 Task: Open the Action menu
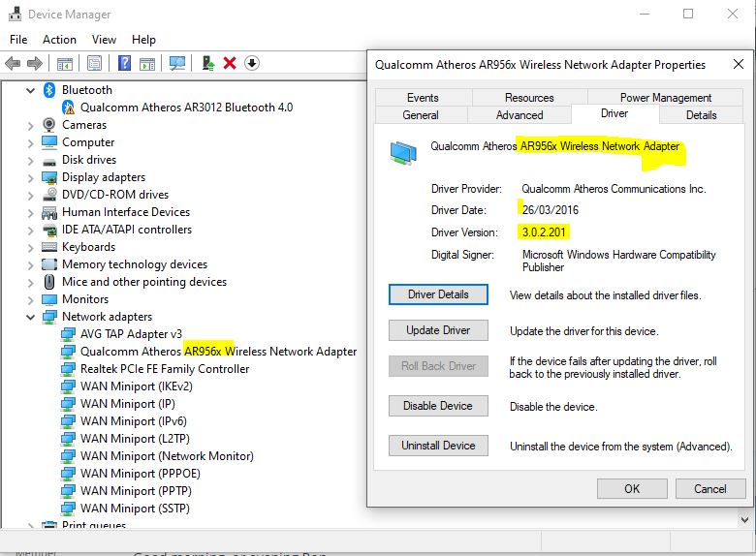click(59, 40)
